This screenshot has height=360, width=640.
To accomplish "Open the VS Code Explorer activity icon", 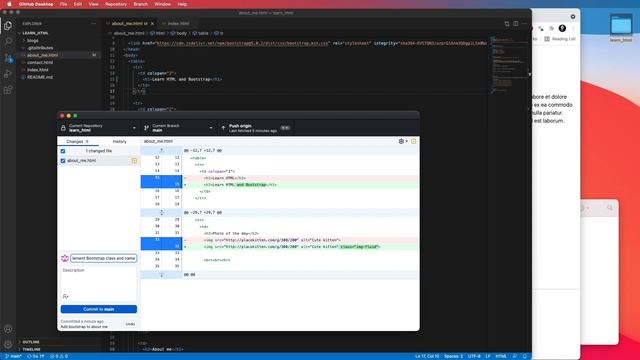I will pos(8,25).
